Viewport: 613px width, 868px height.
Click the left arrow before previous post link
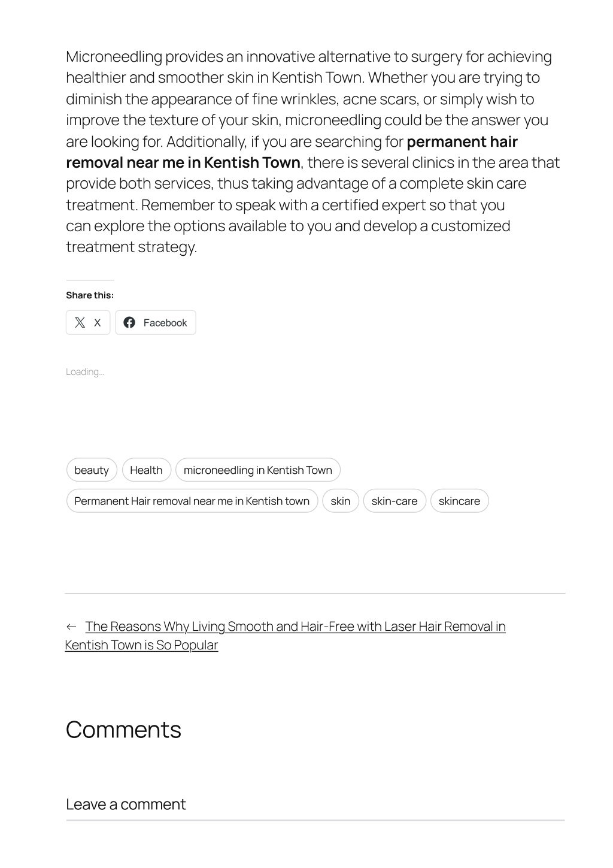(x=71, y=627)
